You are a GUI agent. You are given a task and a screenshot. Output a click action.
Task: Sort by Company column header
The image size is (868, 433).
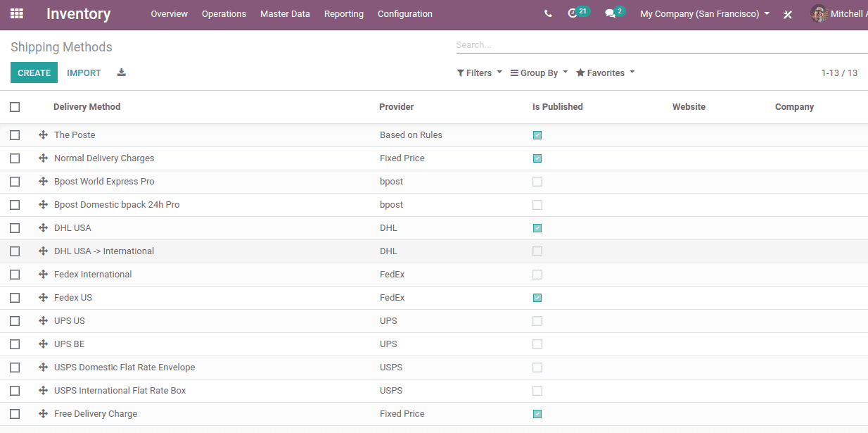click(x=794, y=107)
